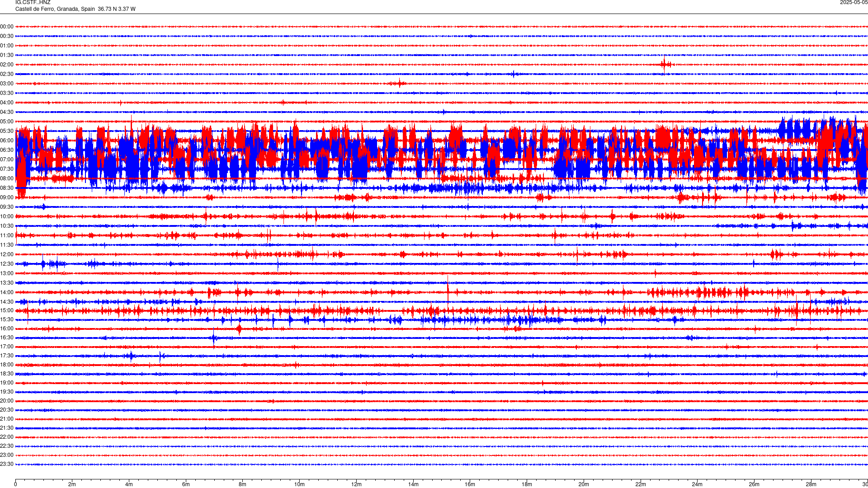Click the 14m tick on time axis
Image resolution: width=868 pixels, height=488 pixels.
pyautogui.click(x=413, y=484)
